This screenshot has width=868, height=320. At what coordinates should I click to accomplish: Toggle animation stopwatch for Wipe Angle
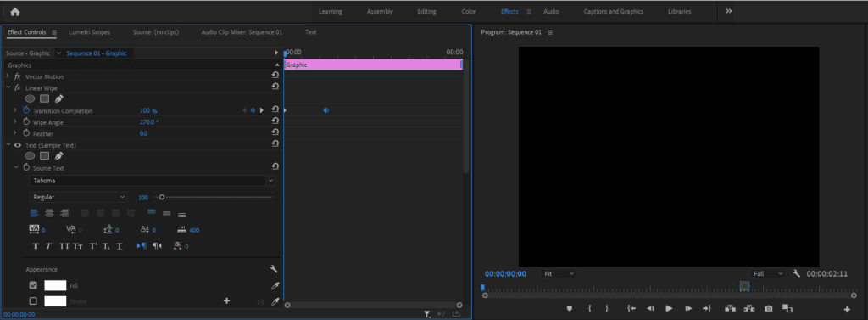26,122
